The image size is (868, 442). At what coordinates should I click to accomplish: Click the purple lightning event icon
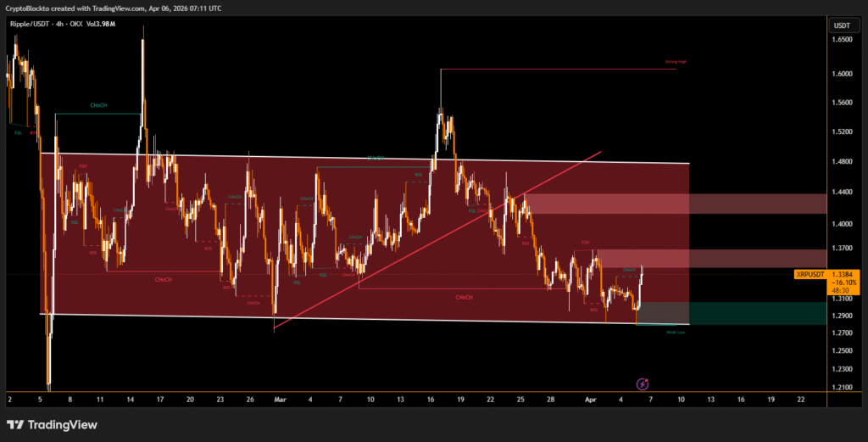pos(643,384)
